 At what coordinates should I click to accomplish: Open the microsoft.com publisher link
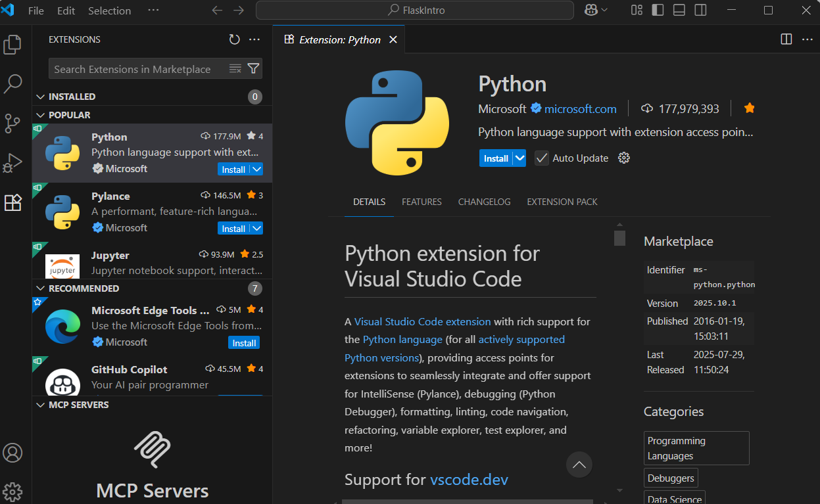tap(580, 109)
